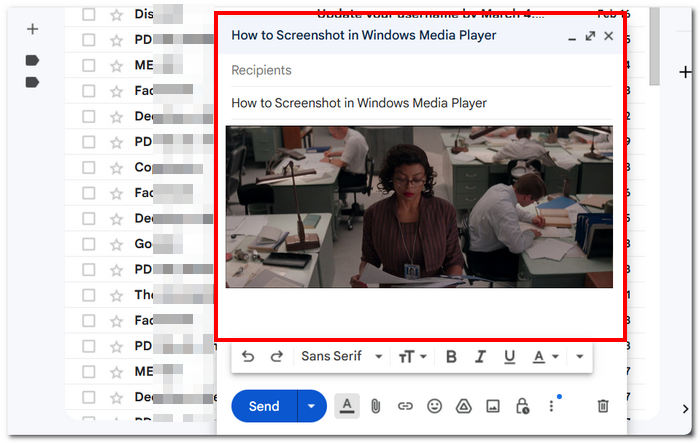This screenshot has width=700, height=443.
Task: Discard draft with the trash icon
Action: click(x=603, y=406)
